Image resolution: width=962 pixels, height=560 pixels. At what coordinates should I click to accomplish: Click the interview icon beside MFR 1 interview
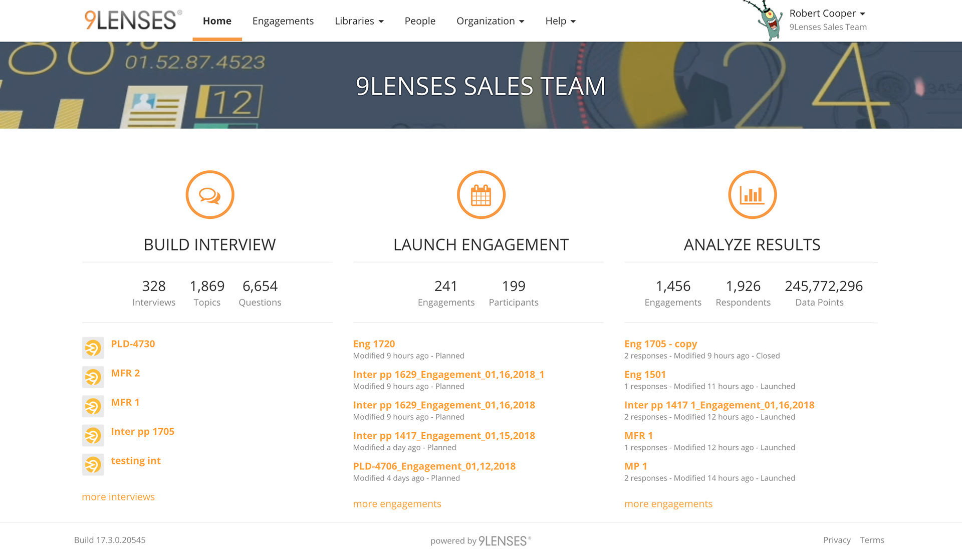click(93, 406)
